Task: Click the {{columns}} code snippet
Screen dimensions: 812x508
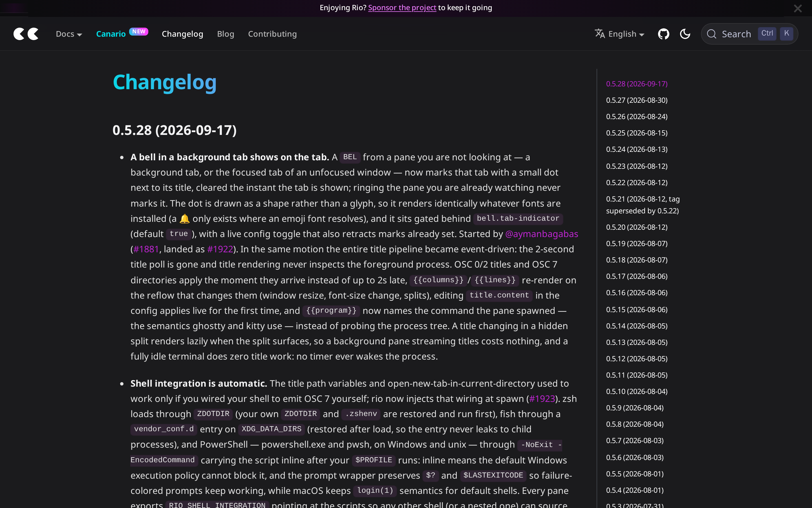Action: pyautogui.click(x=438, y=280)
